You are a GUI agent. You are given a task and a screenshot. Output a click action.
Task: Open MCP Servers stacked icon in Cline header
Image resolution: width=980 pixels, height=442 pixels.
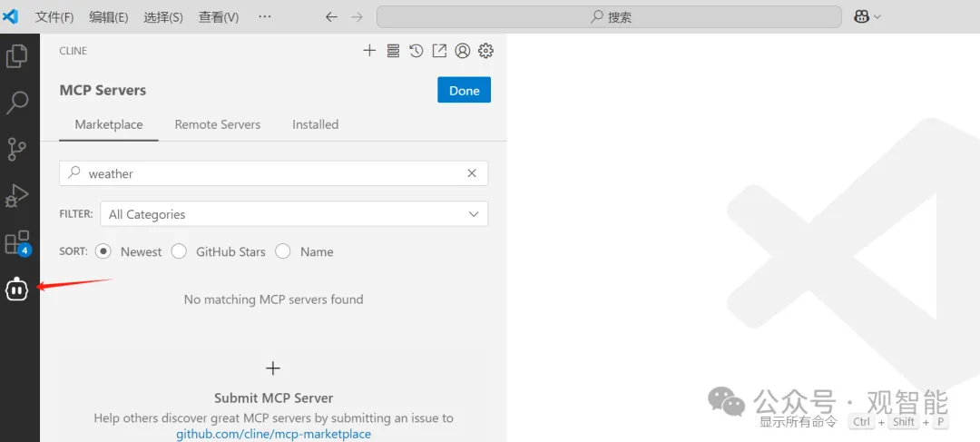pyautogui.click(x=393, y=51)
